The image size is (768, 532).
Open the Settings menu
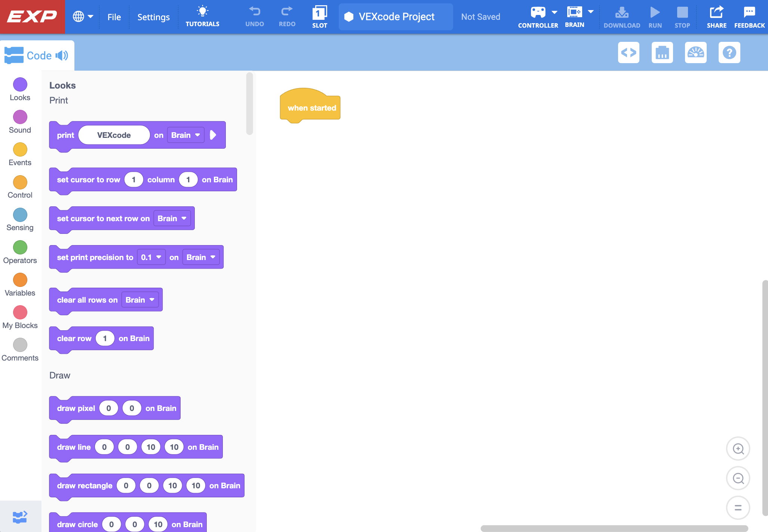pyautogui.click(x=153, y=16)
